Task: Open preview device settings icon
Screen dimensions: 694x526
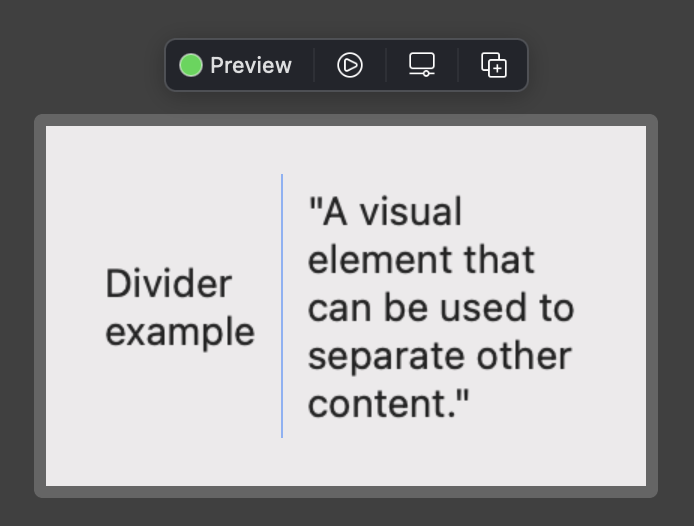Action: [422, 65]
